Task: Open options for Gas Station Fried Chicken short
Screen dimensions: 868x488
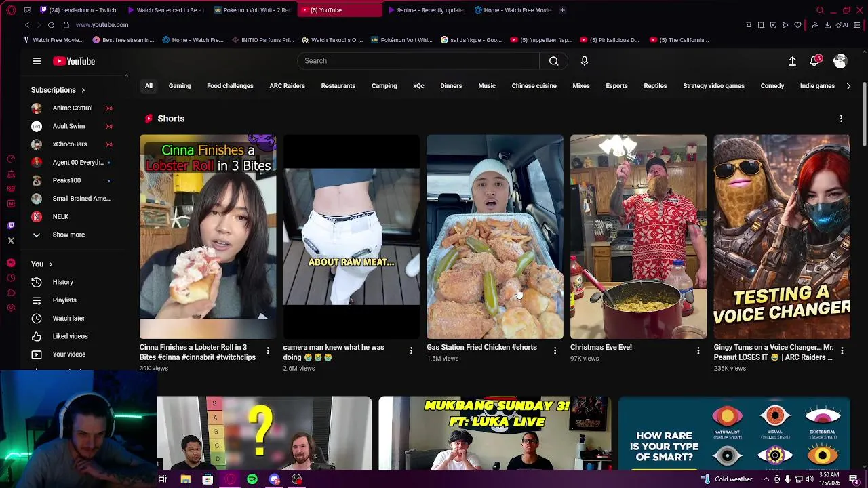Action: pyautogui.click(x=555, y=350)
